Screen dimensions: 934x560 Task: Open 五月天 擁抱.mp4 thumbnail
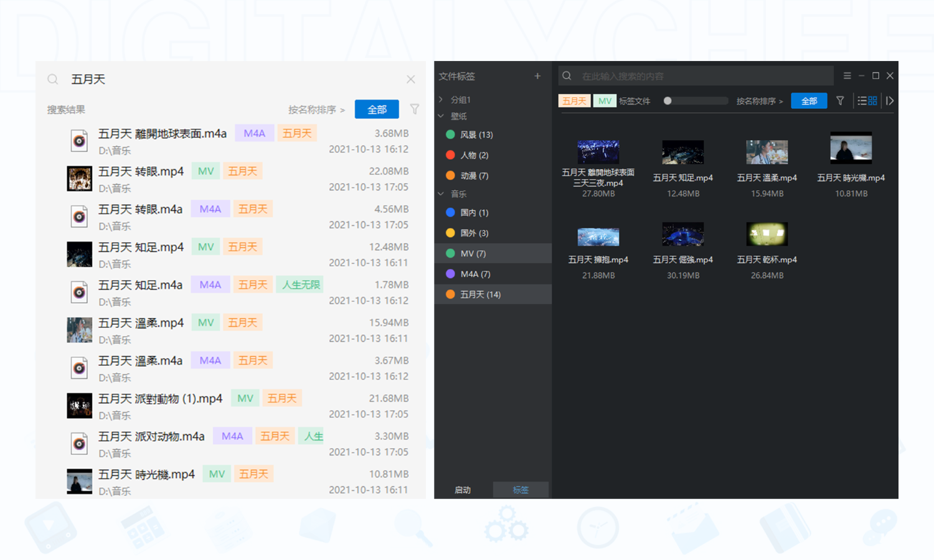[598, 236]
